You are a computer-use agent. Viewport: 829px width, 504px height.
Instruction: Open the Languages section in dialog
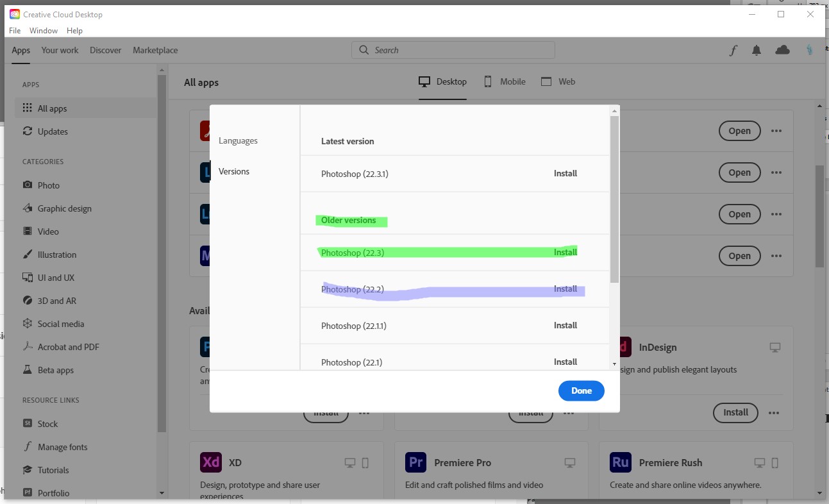click(x=238, y=140)
